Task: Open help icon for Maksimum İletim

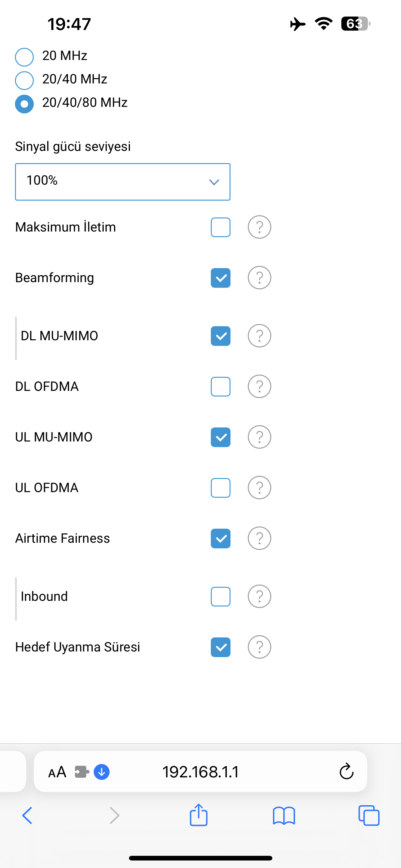Action: (x=259, y=227)
